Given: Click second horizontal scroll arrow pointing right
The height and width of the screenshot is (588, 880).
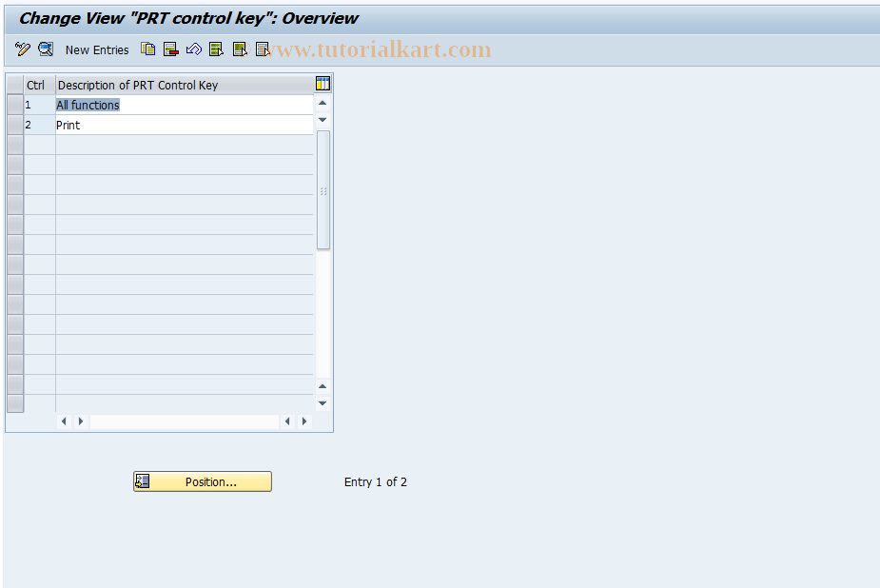Looking at the screenshot, I should click(x=81, y=421).
